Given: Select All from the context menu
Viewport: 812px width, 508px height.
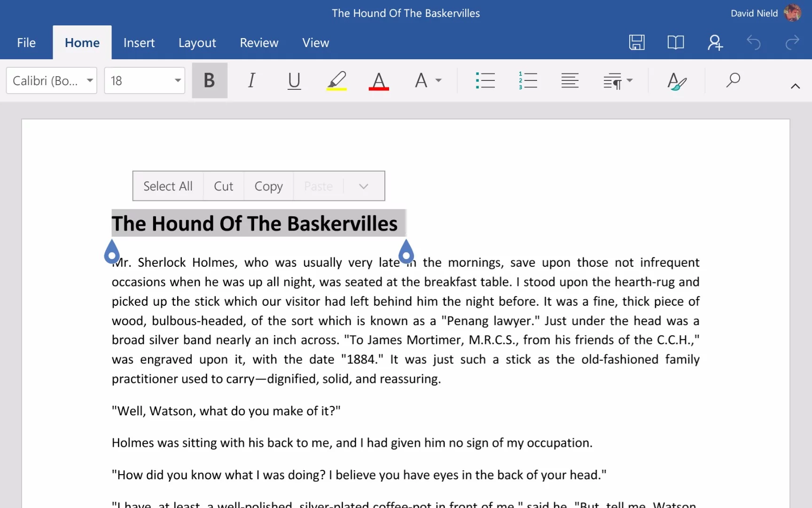Looking at the screenshot, I should pyautogui.click(x=168, y=186).
